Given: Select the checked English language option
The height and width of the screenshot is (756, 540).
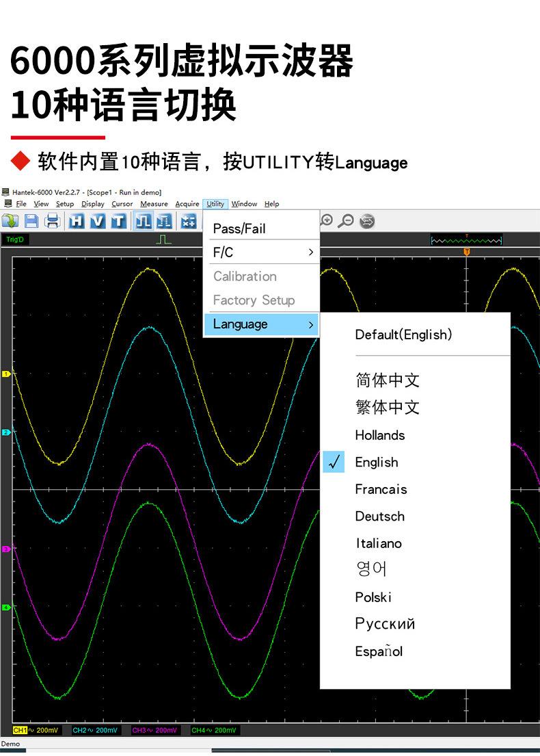Looking at the screenshot, I should click(x=376, y=462).
